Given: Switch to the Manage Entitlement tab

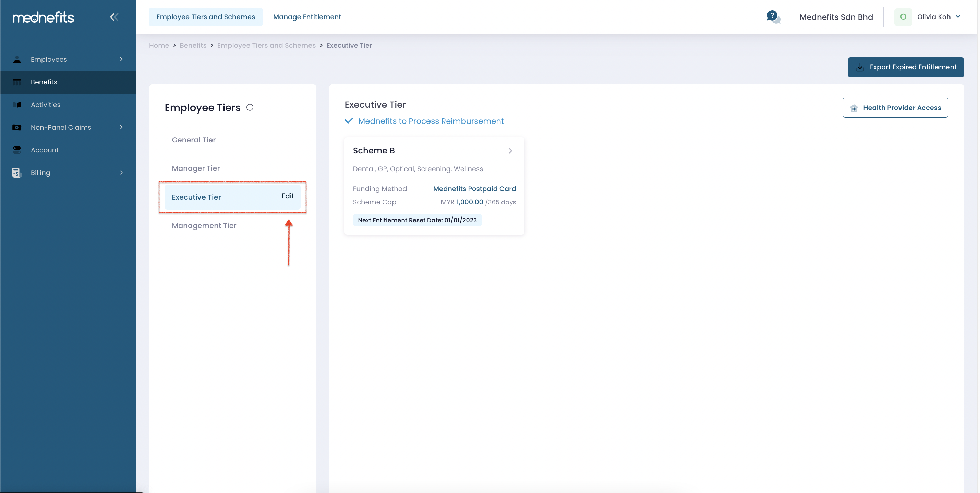Looking at the screenshot, I should point(307,17).
